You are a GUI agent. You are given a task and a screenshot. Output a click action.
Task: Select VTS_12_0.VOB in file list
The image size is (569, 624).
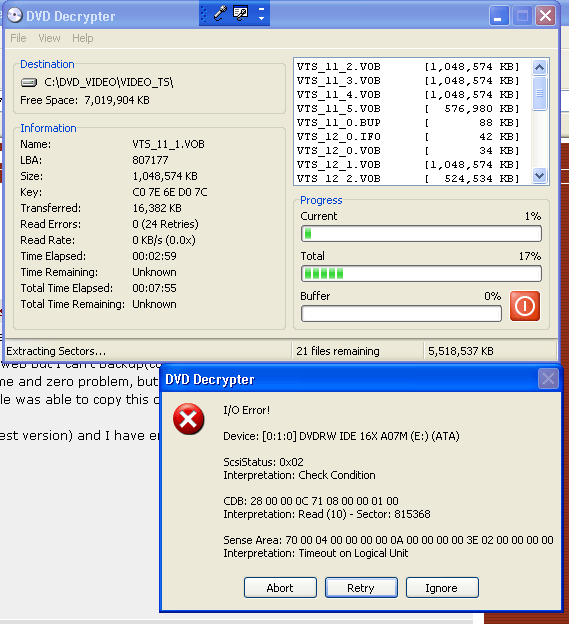point(408,150)
